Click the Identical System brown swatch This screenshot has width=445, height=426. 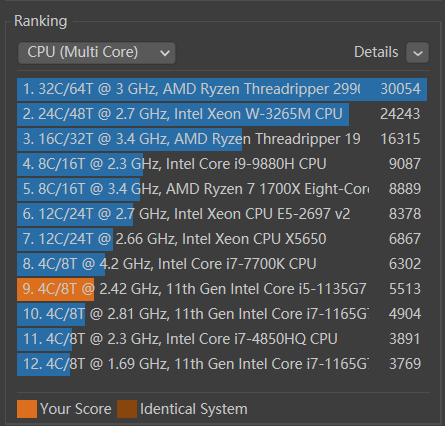127,409
